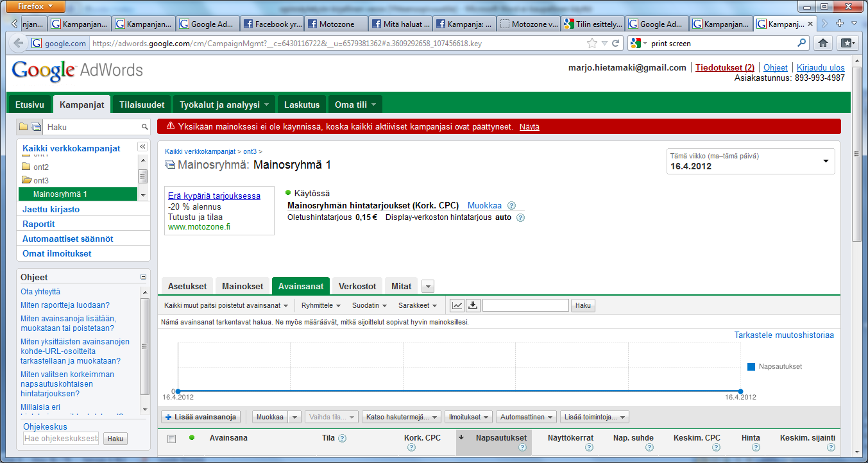Screen dimensions: 868x463
Task: Click the Näytä link in the red alert
Action: 529,127
